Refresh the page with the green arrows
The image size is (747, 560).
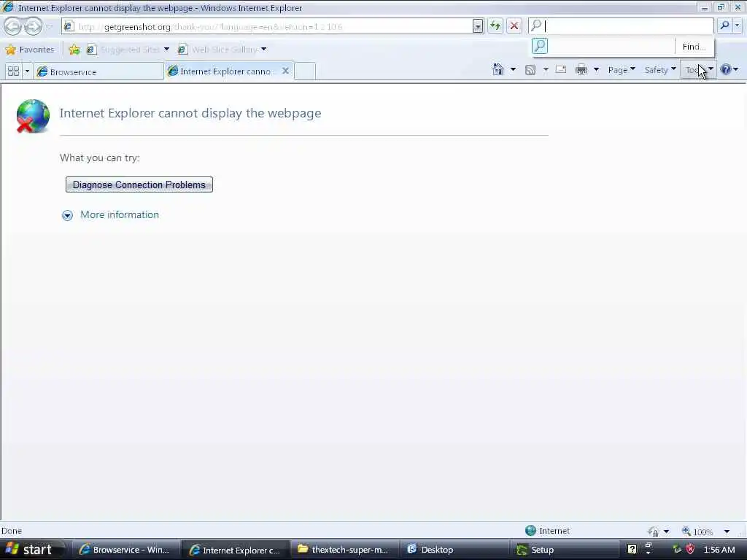click(x=495, y=26)
